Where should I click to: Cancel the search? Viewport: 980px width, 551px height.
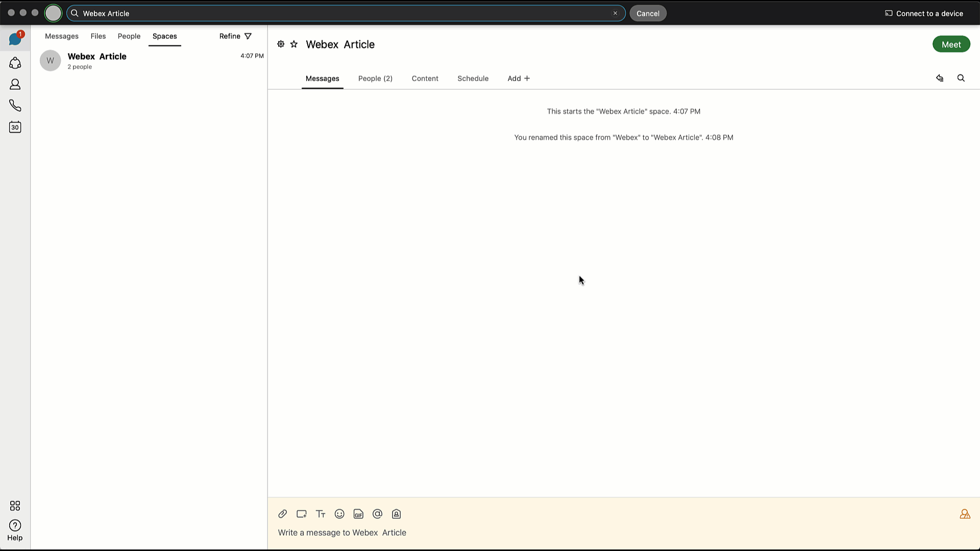coord(648,13)
